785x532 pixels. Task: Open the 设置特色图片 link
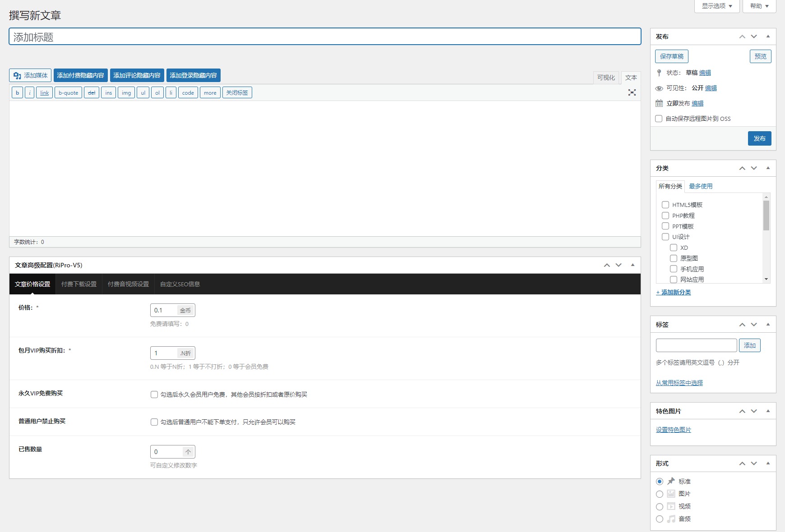click(673, 430)
